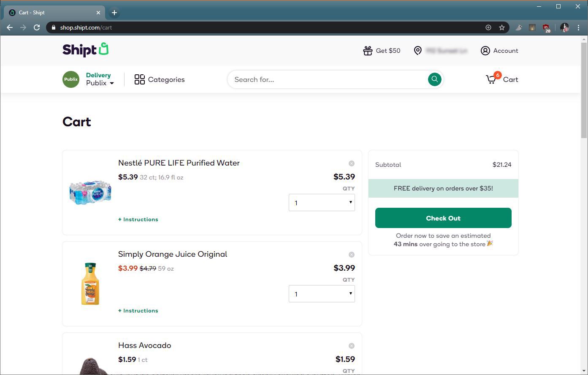Click the Simply Orange Juice Original title

pyautogui.click(x=173, y=254)
